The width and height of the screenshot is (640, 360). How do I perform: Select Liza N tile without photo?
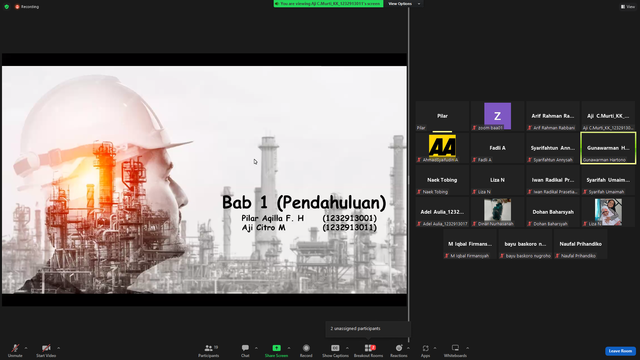pos(497,180)
